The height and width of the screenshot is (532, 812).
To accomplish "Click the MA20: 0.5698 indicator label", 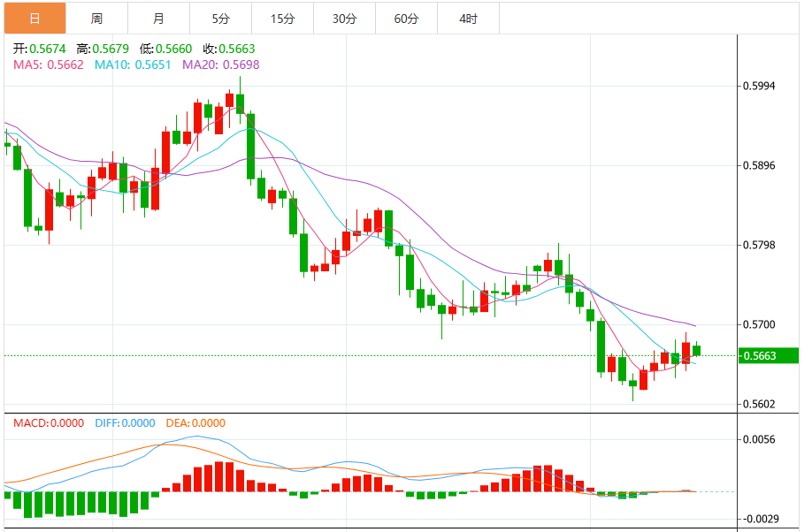I will click(x=220, y=65).
